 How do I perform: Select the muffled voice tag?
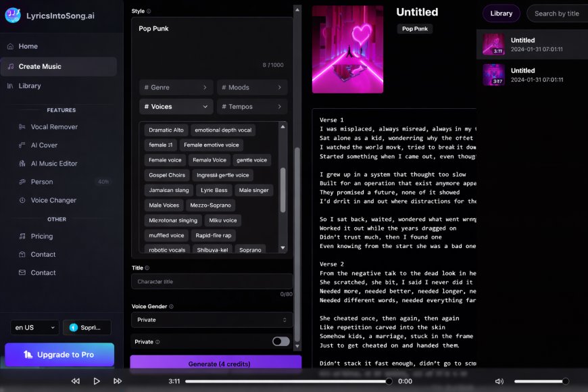click(x=166, y=235)
